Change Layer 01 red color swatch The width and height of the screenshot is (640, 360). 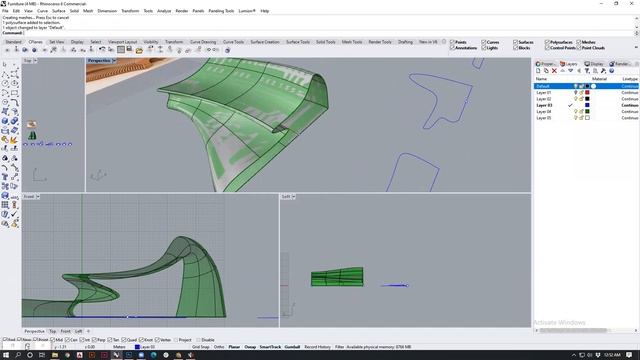[x=587, y=93]
